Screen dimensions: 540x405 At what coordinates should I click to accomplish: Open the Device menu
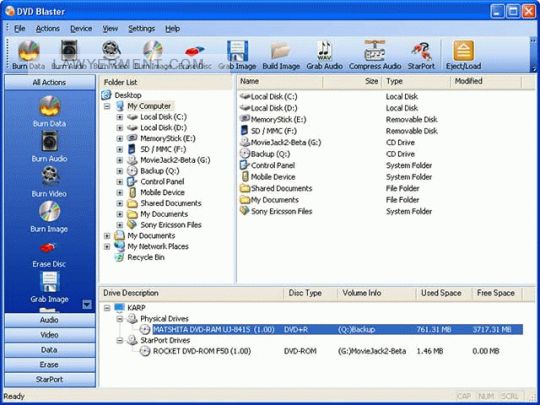pyautogui.click(x=81, y=29)
